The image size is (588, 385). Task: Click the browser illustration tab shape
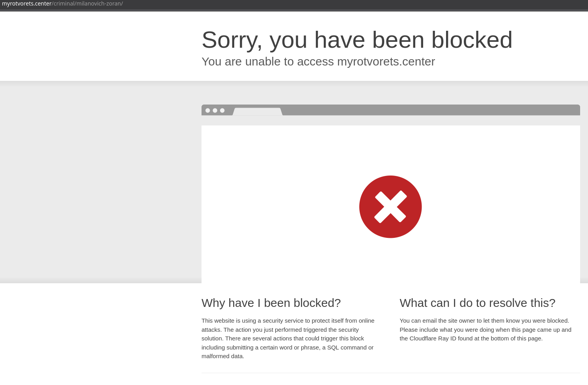tap(258, 112)
